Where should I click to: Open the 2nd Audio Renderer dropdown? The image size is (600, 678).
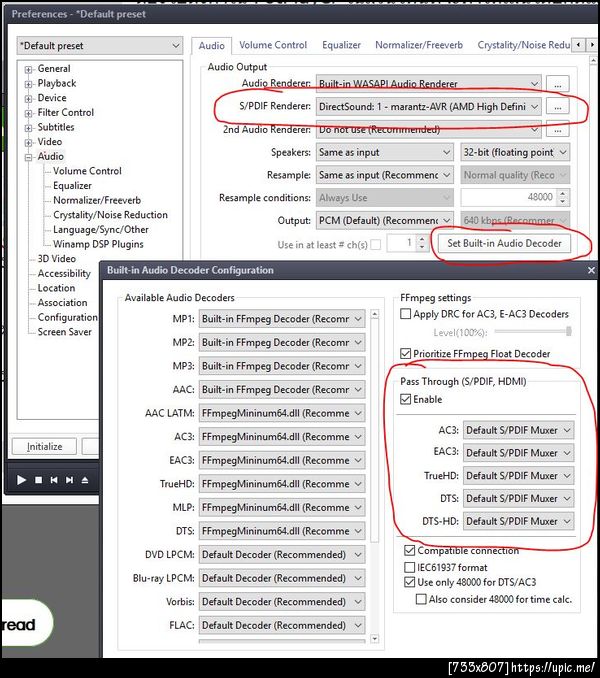(x=429, y=129)
